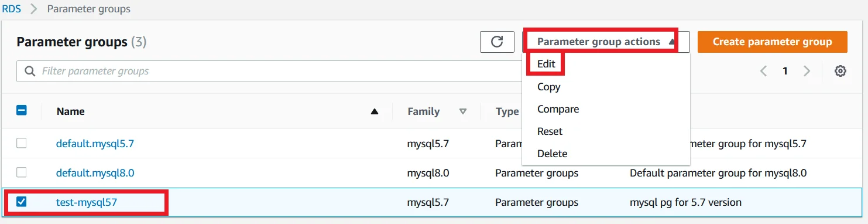Click the Parameter groups breadcrumb text
Viewport: 868px width, 224px height.
(x=89, y=9)
